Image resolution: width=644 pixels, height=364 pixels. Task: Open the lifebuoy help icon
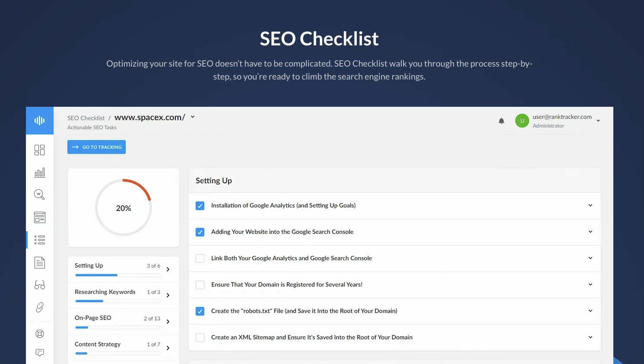click(40, 334)
